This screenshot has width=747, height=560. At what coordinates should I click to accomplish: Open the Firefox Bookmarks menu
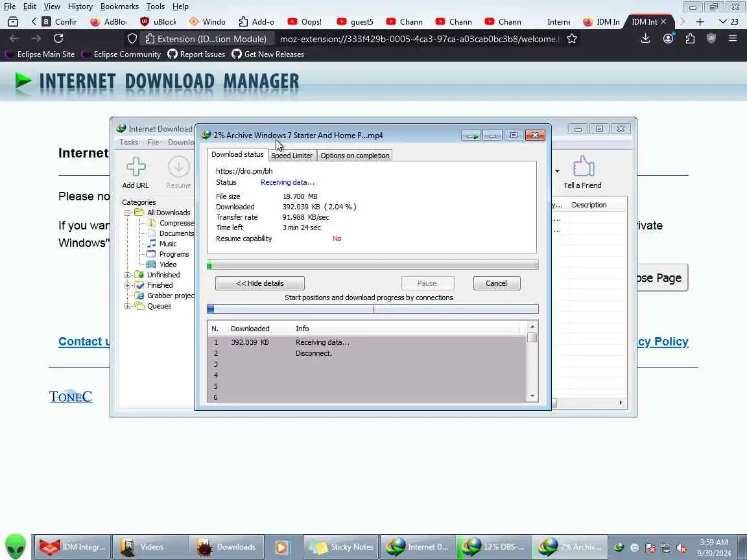pos(119,6)
